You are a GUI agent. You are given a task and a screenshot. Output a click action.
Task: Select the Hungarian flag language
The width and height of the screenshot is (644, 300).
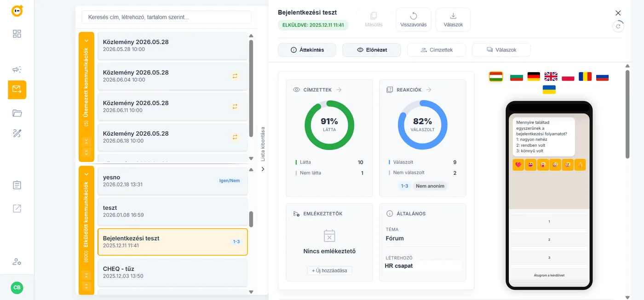[x=496, y=76]
